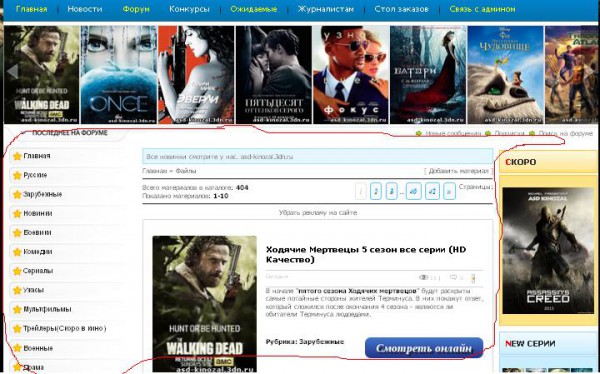Open the Once poster in carousel
Viewport: 600px width, 374px height.
[x=119, y=75]
